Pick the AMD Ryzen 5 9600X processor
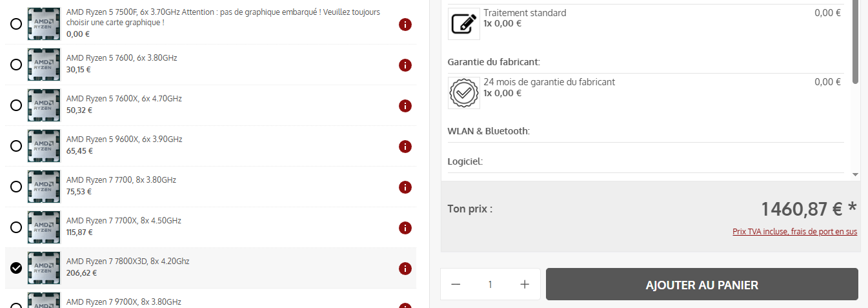 pos(16,147)
